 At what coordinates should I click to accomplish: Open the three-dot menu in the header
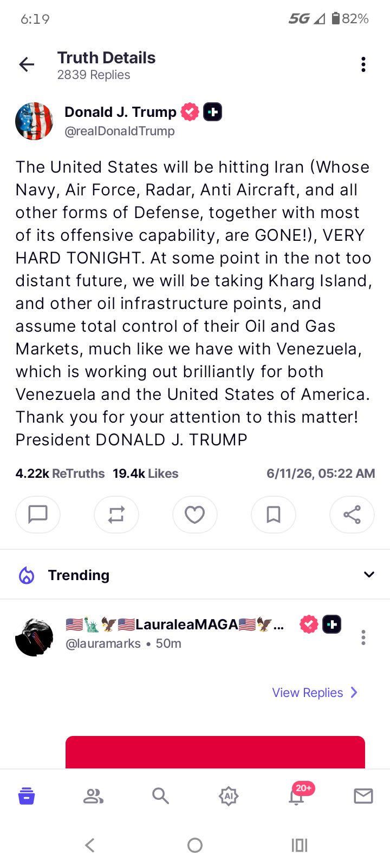pos(363,64)
